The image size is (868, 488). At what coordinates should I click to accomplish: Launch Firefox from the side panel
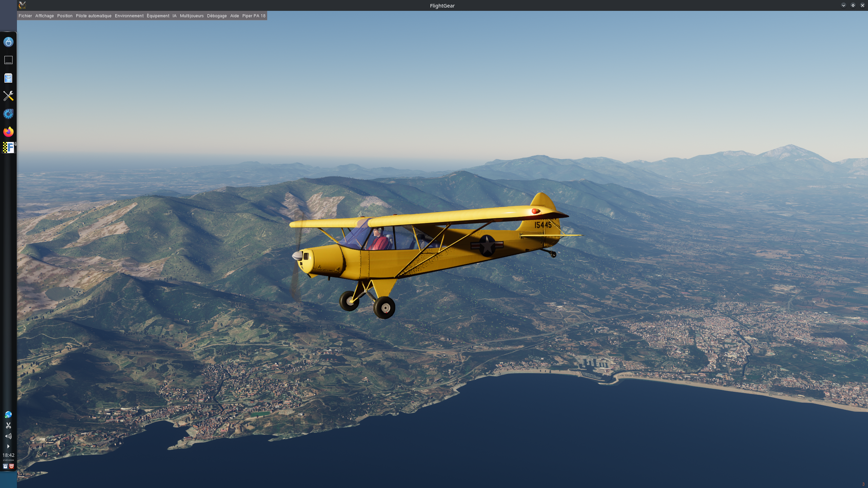click(8, 132)
